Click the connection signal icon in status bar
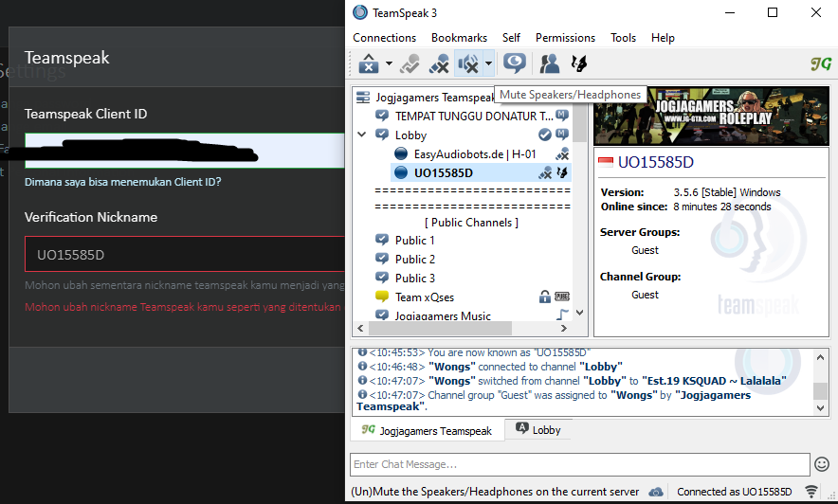This screenshot has width=838, height=504. pyautogui.click(x=811, y=491)
